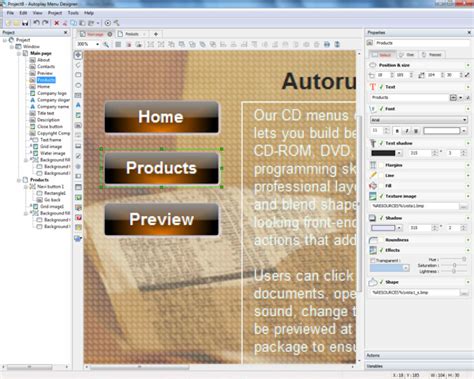The image size is (474, 379).
Task: Browse for texture image with the ... button
Action: [x=463, y=207]
